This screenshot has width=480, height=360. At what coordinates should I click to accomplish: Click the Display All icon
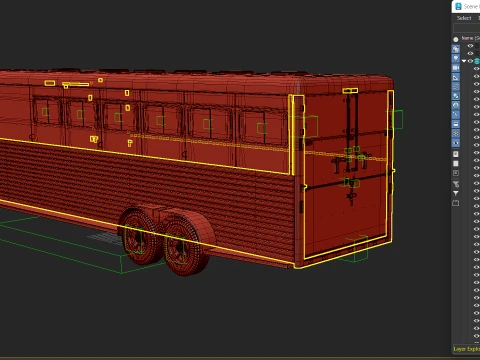click(456, 154)
